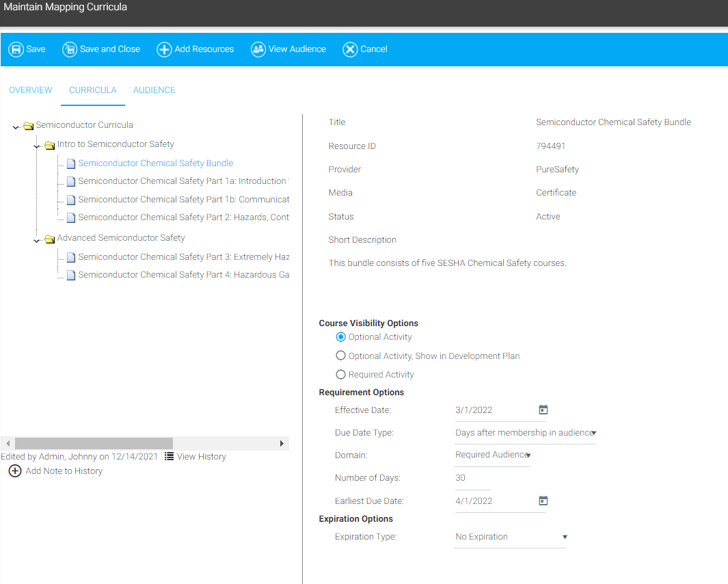Viewport: 728px width, 584px height.
Task: Open the Due Date Type dropdown
Action: point(525,433)
